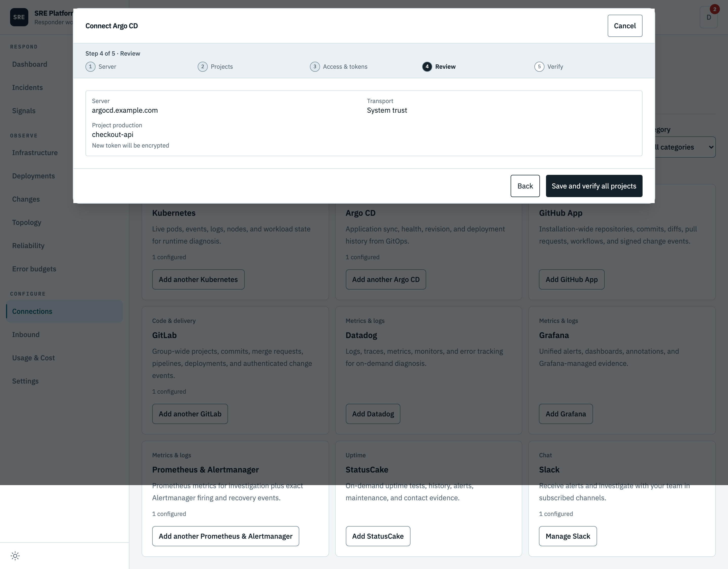
Task: Click the New token will be encrypted note
Action: [x=131, y=146]
